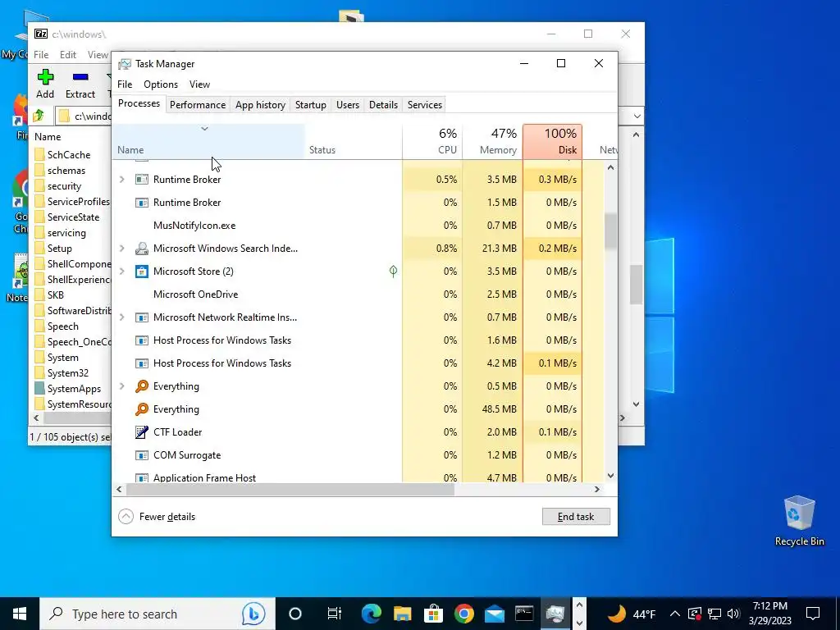Expand the Microsoft Network Realtime Inspection group
This screenshot has width=840, height=630.
point(122,317)
